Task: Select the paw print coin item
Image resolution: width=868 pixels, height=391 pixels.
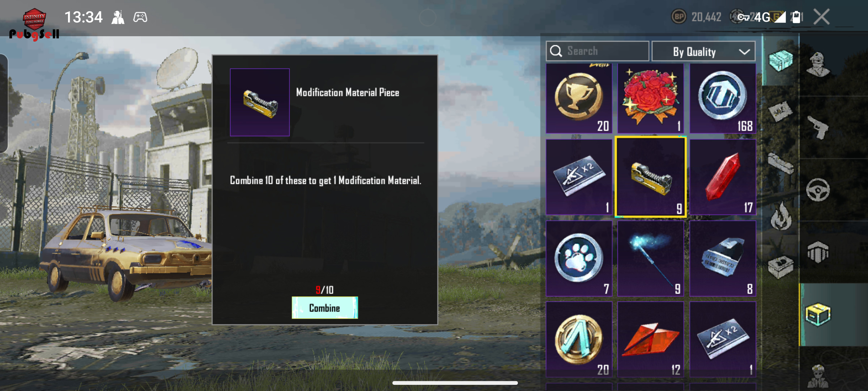Action: 579,258
